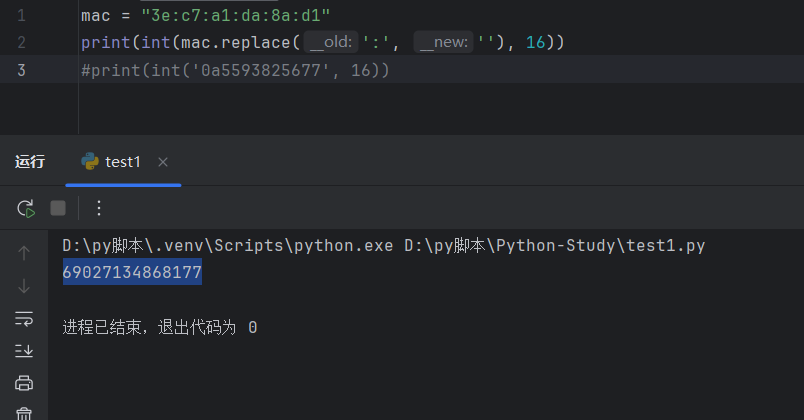This screenshot has width=804, height=420.
Task: Clear console with the trash icon
Action: (x=25, y=412)
